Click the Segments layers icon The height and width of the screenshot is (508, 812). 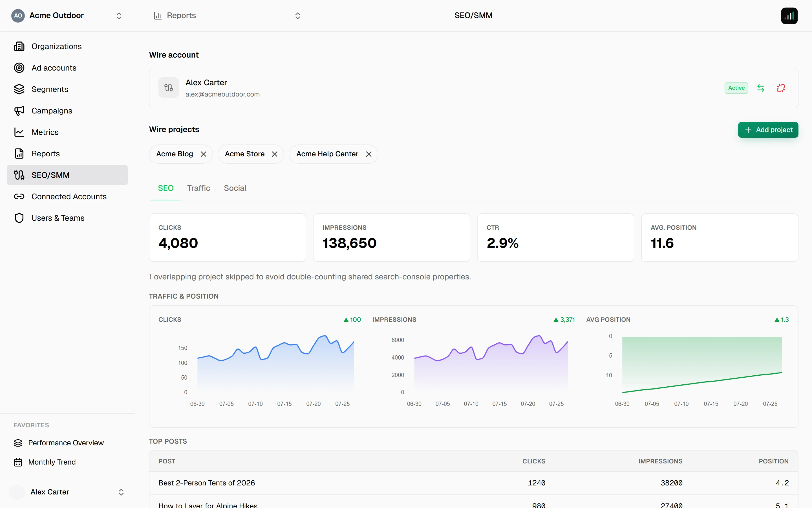19,89
